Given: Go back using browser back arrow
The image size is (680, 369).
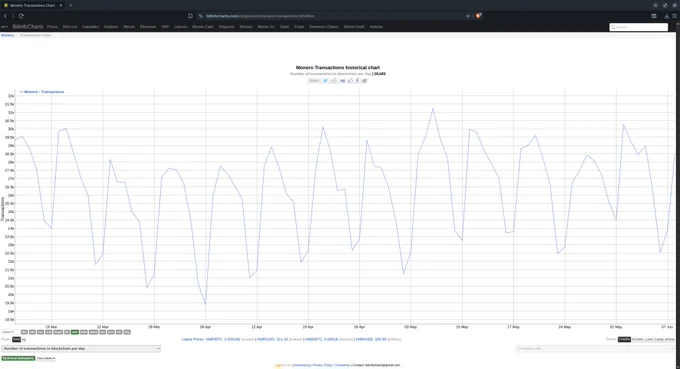Looking at the screenshot, I should (x=5, y=16).
